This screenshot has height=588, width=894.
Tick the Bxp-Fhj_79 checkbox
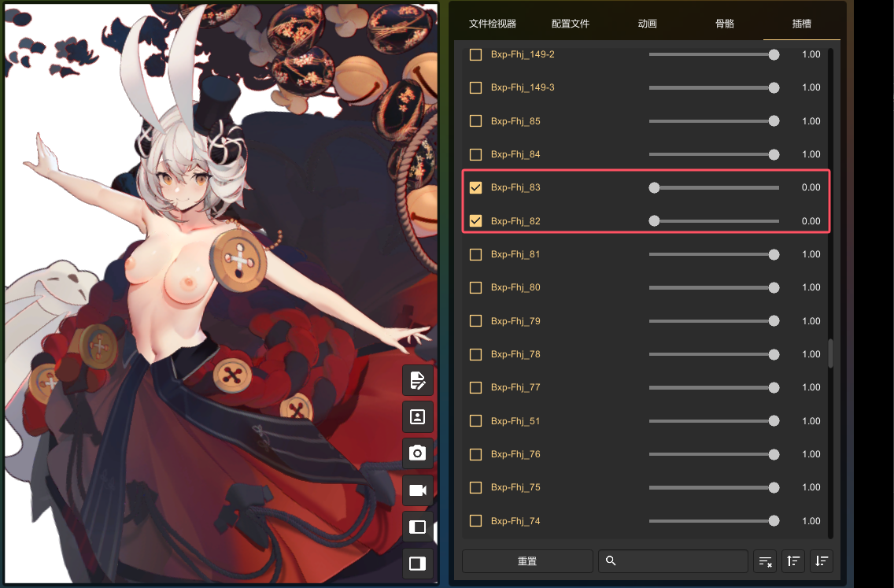[475, 321]
